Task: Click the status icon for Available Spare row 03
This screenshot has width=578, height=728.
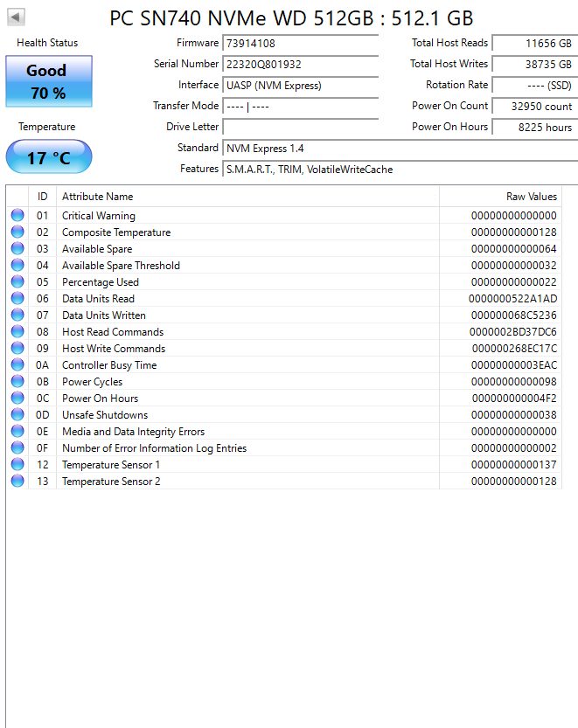Action: point(17,248)
